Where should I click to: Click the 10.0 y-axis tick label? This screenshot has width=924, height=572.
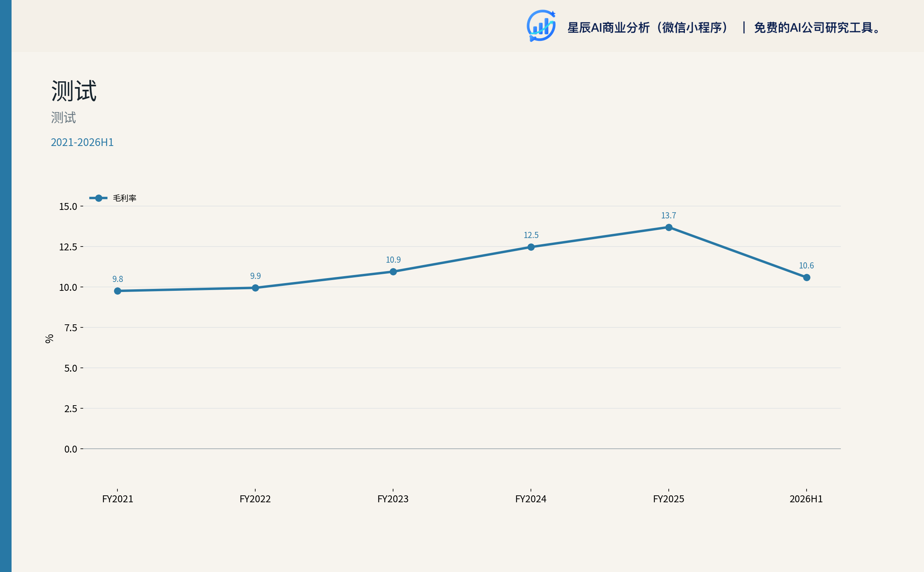(x=68, y=287)
